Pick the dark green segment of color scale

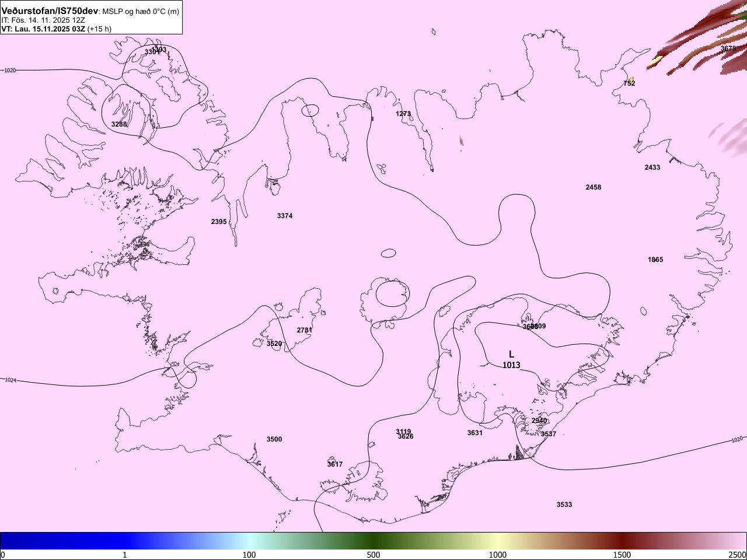pos(373,541)
